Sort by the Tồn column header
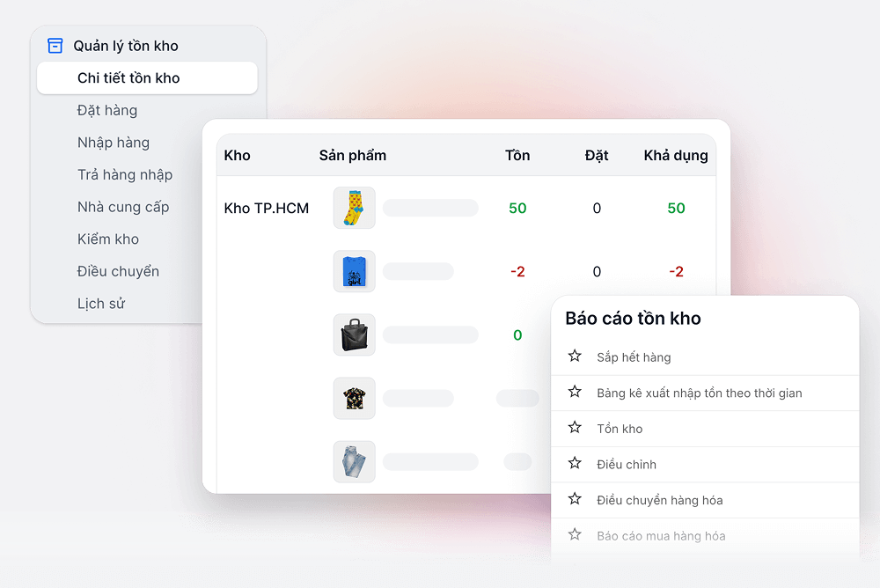Viewport: 880px width, 588px height. pyautogui.click(x=517, y=155)
